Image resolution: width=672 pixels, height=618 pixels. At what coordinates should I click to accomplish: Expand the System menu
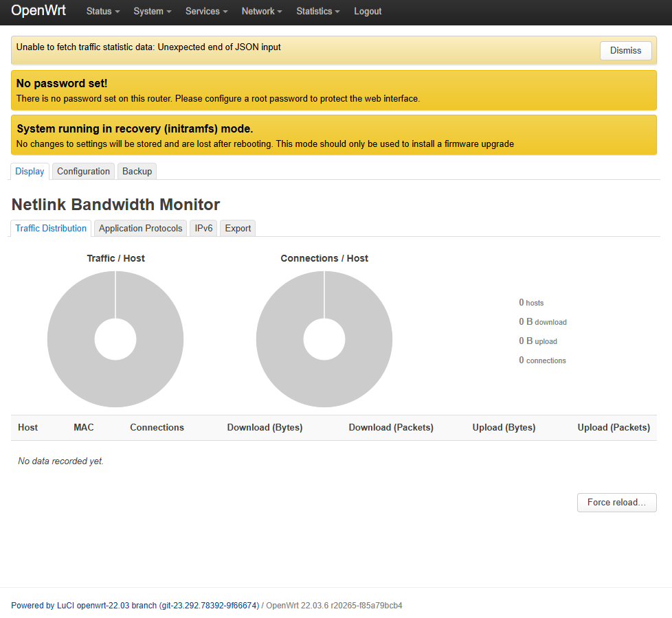tap(152, 12)
